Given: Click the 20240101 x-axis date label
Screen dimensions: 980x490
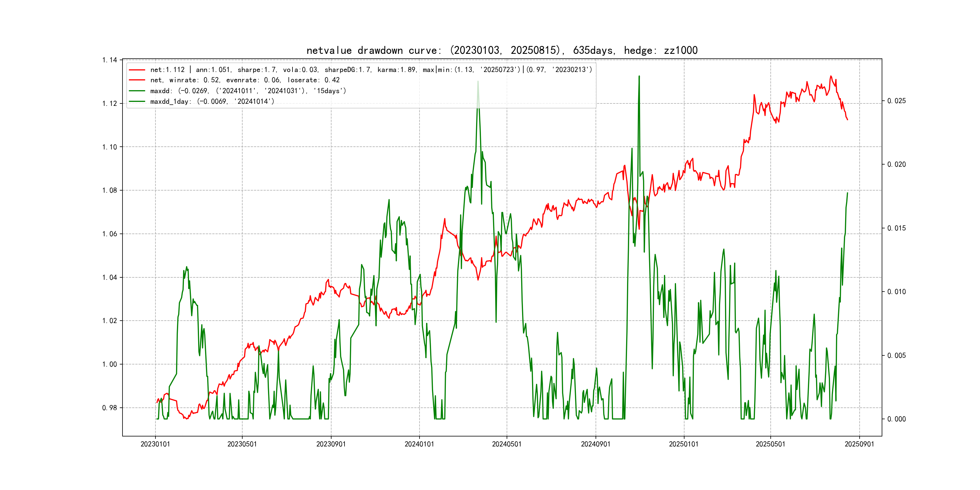Looking at the screenshot, I should coord(419,444).
